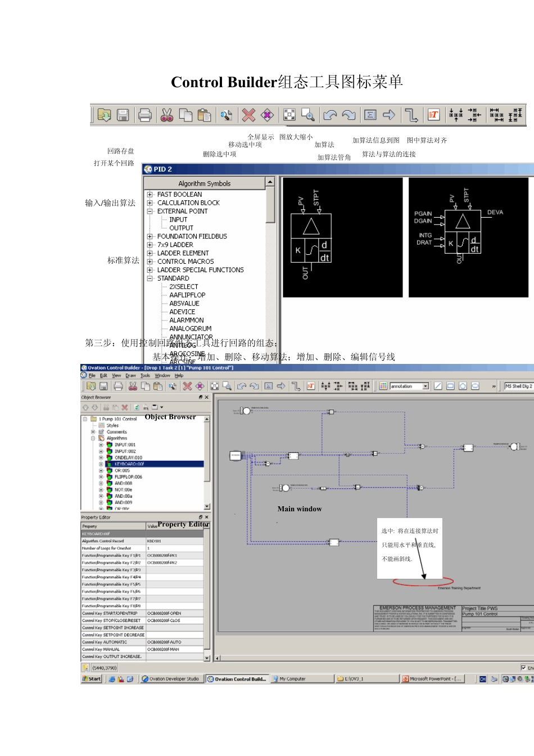Click the open-loop icon in the large toolbar image

[x=104, y=115]
